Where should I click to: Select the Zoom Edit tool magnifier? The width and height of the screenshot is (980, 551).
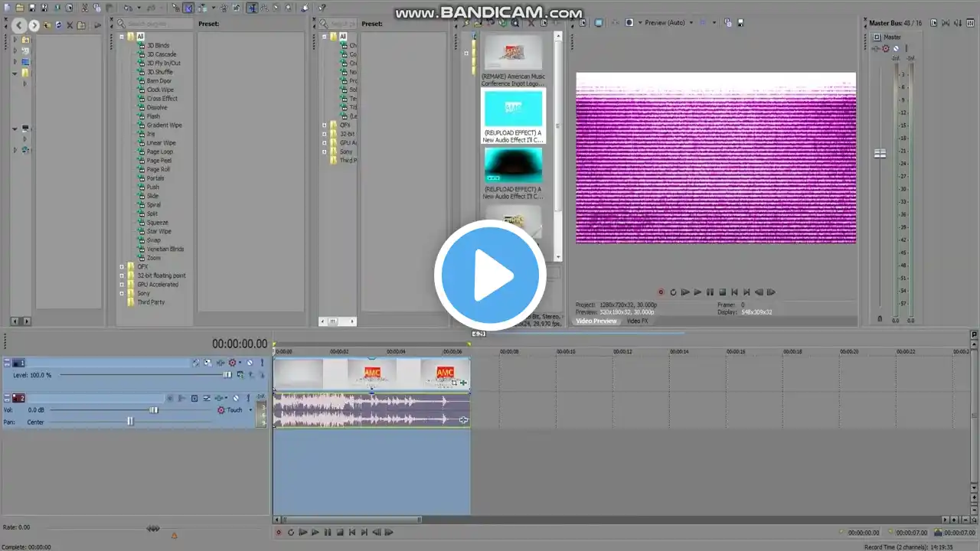288,8
